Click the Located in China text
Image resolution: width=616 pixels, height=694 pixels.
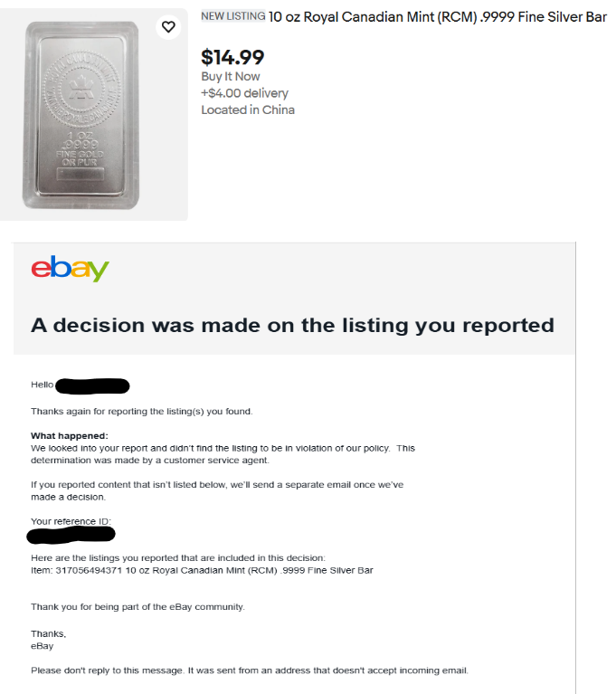click(x=248, y=109)
